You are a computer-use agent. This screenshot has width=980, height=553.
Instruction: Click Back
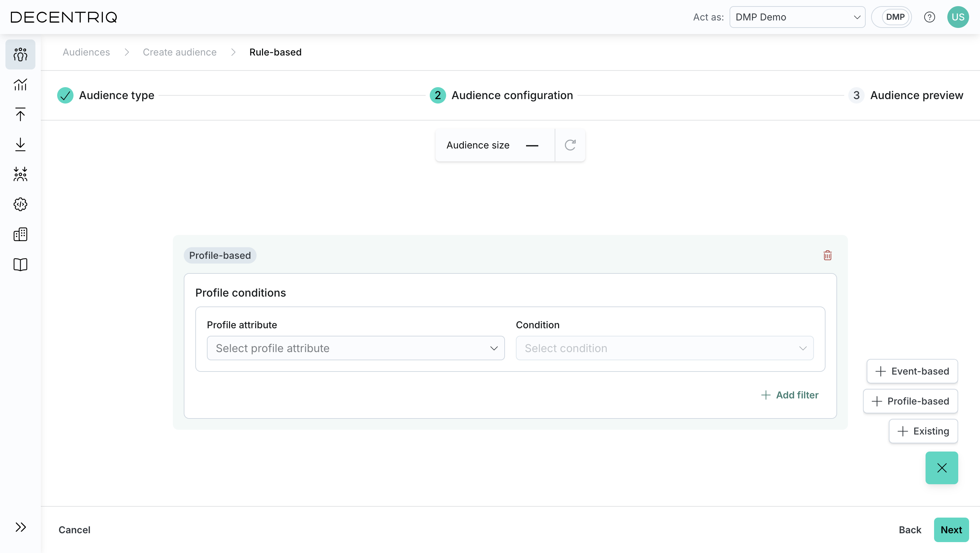pos(910,530)
